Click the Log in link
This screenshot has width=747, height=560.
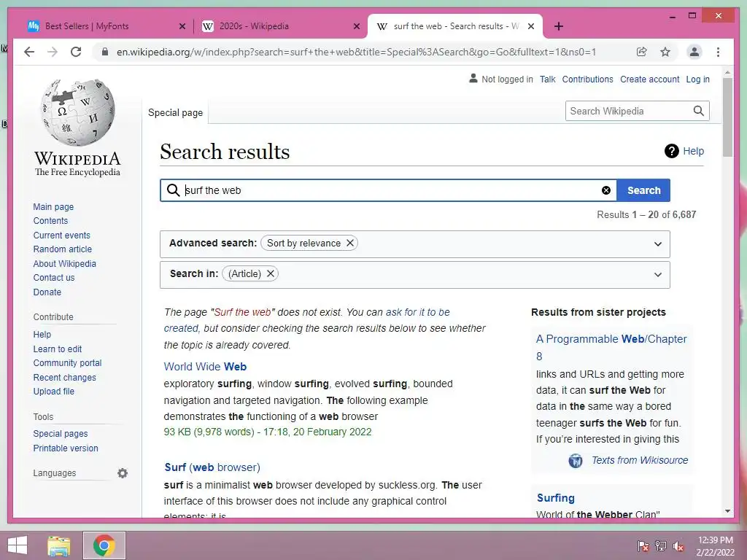point(697,79)
